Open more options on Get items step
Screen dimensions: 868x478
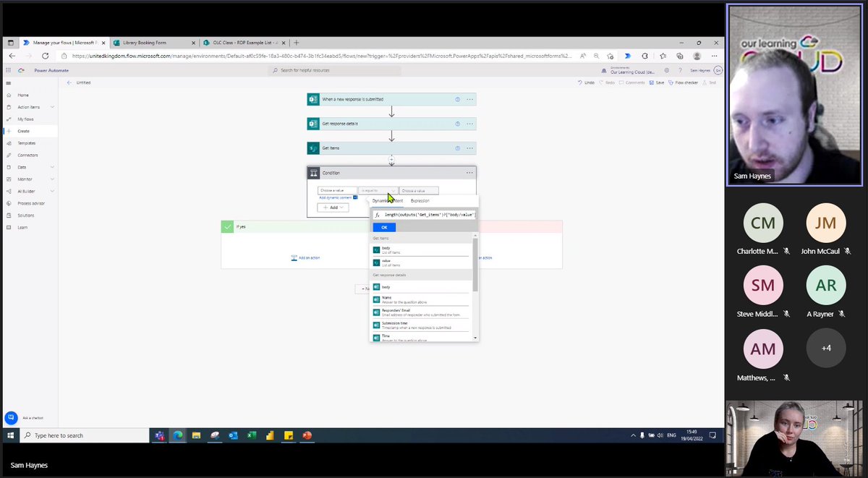coord(470,148)
